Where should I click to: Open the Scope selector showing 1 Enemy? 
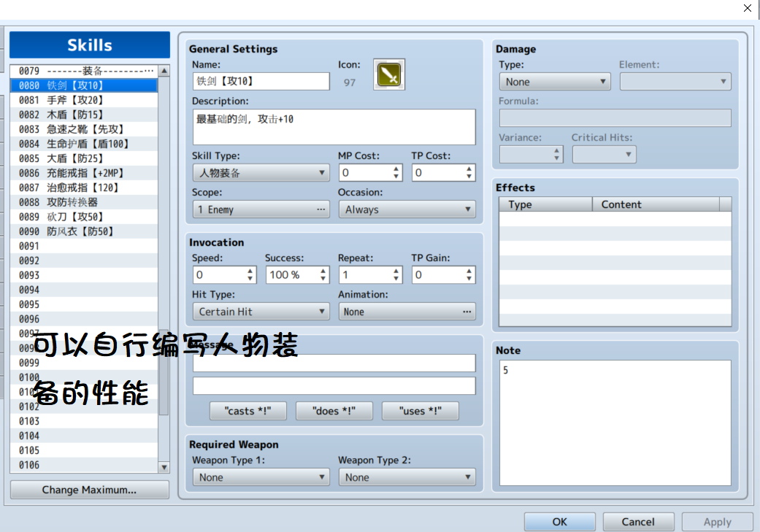tap(261, 209)
